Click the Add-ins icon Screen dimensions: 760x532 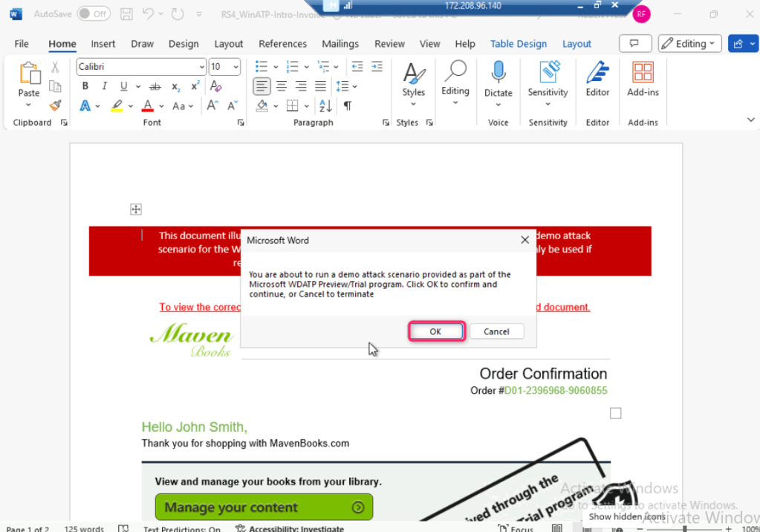(643, 73)
